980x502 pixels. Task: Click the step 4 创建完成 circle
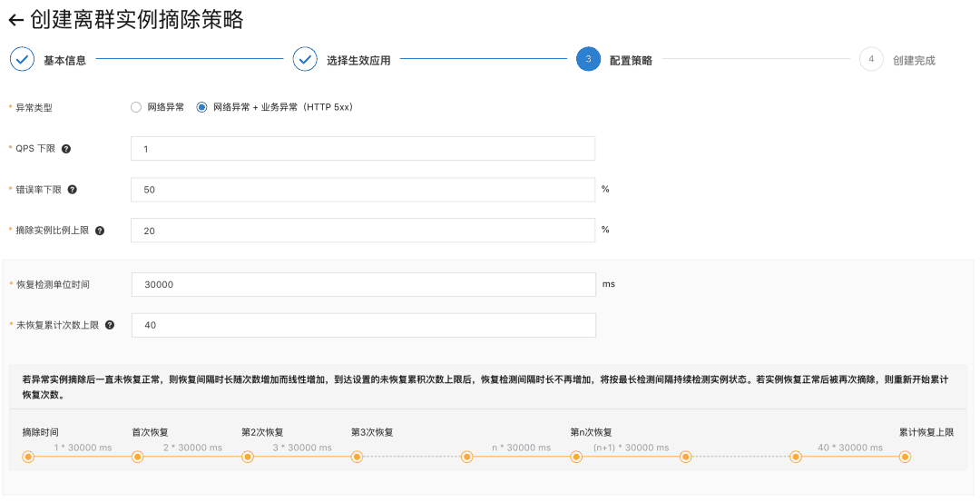tap(871, 60)
